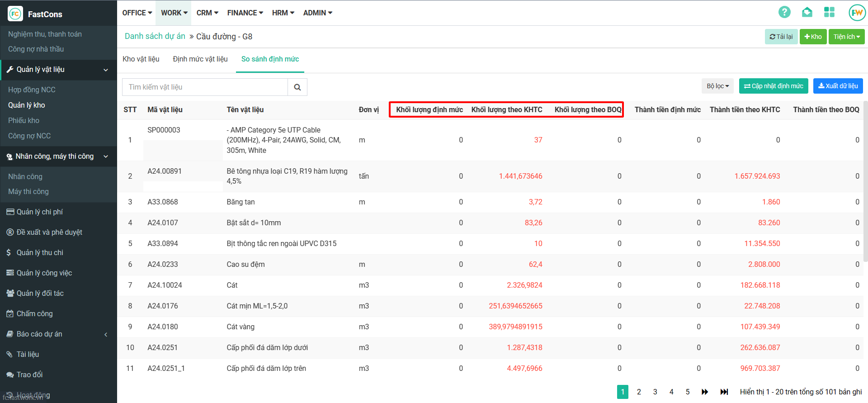The width and height of the screenshot is (868, 403).
Task: Open the apps grid icon
Action: (829, 12)
